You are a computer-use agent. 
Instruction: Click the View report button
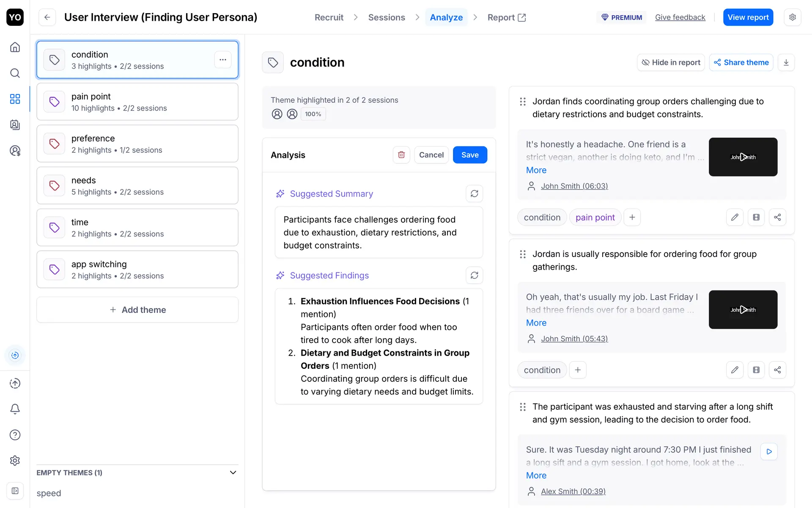coord(748,17)
